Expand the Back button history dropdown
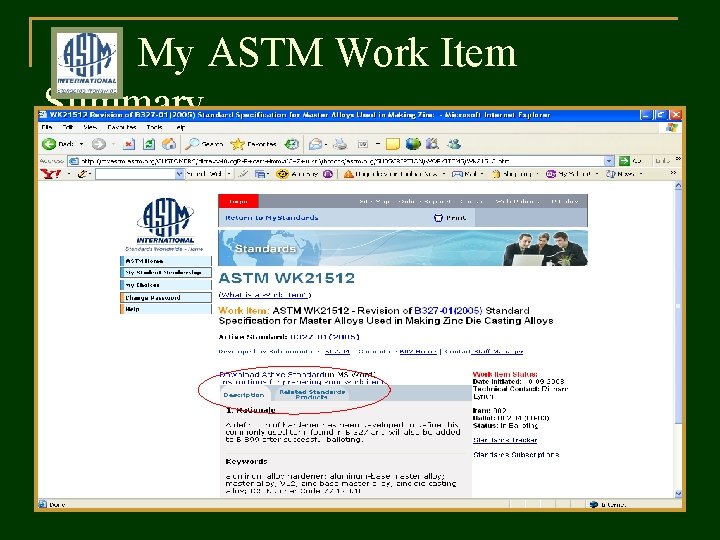 [x=81, y=144]
